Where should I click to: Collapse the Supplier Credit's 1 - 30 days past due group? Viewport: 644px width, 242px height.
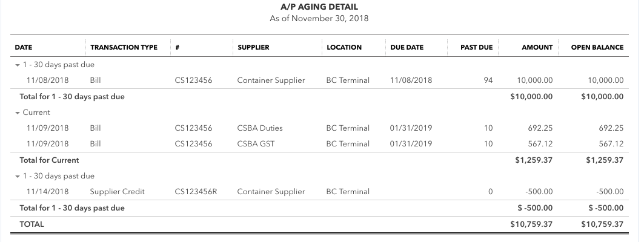pyautogui.click(x=17, y=177)
